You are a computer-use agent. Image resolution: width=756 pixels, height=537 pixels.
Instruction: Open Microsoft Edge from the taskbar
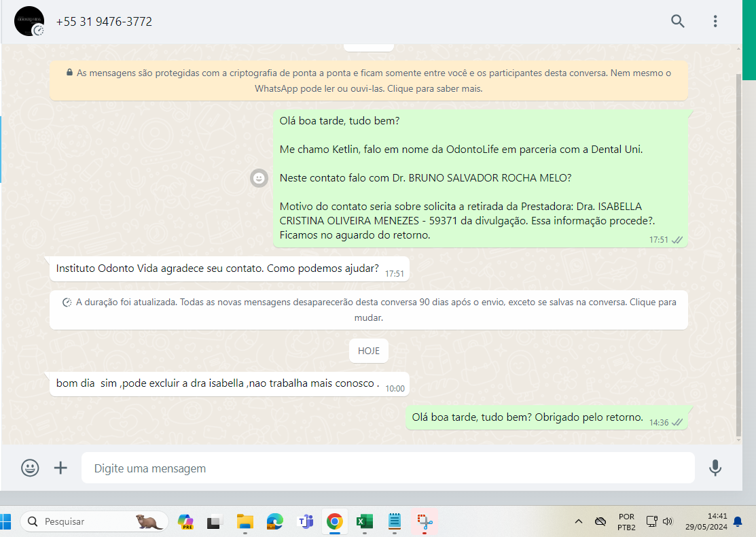point(275,521)
